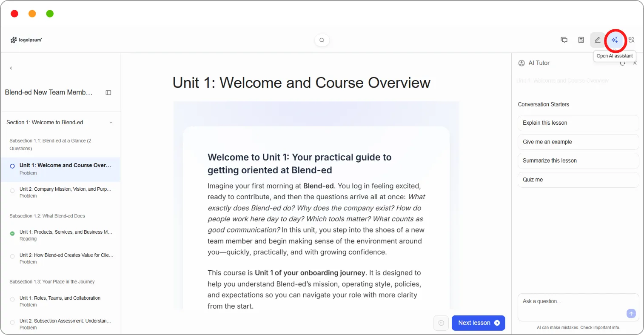
Task: Click the red macOS close button
Action: tap(14, 14)
